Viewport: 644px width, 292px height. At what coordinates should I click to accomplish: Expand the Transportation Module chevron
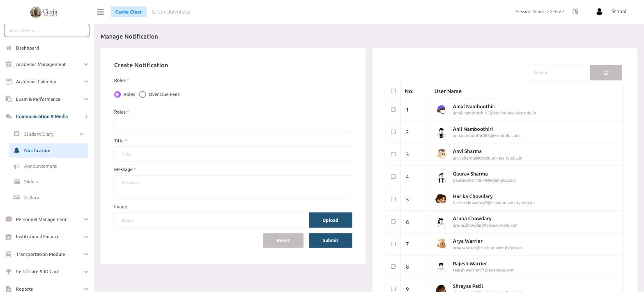click(x=86, y=254)
